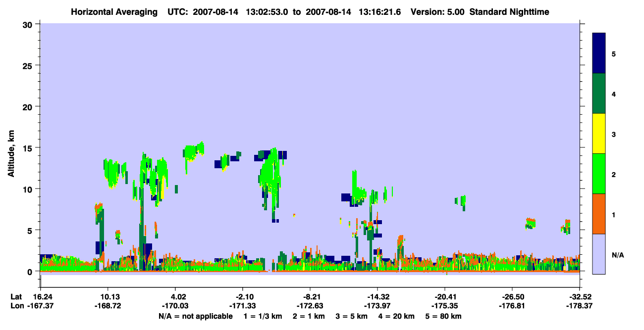This screenshot has width=644, height=330.
Task: Click the latitude value 10.13
Action: coord(107,297)
